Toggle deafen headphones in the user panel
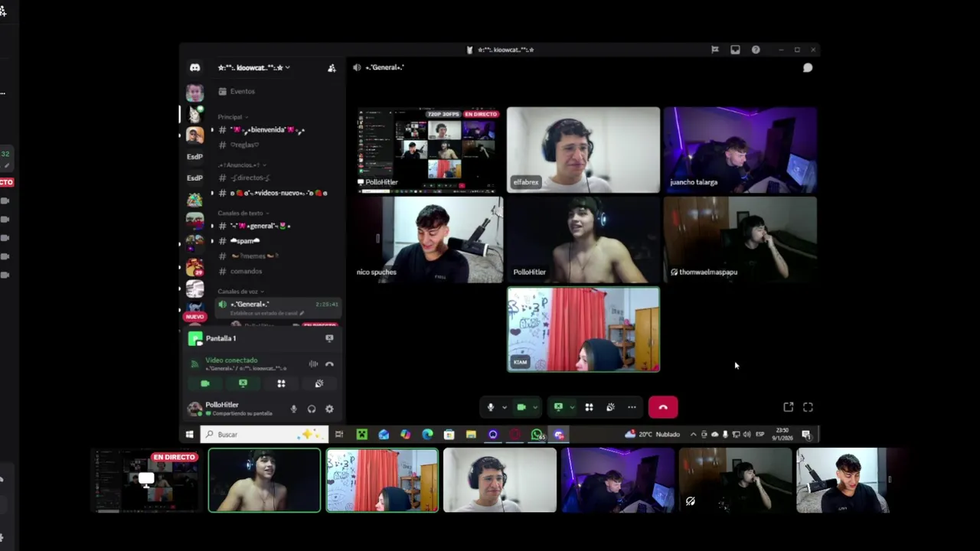Viewport: 980px width, 551px height. [x=312, y=409]
